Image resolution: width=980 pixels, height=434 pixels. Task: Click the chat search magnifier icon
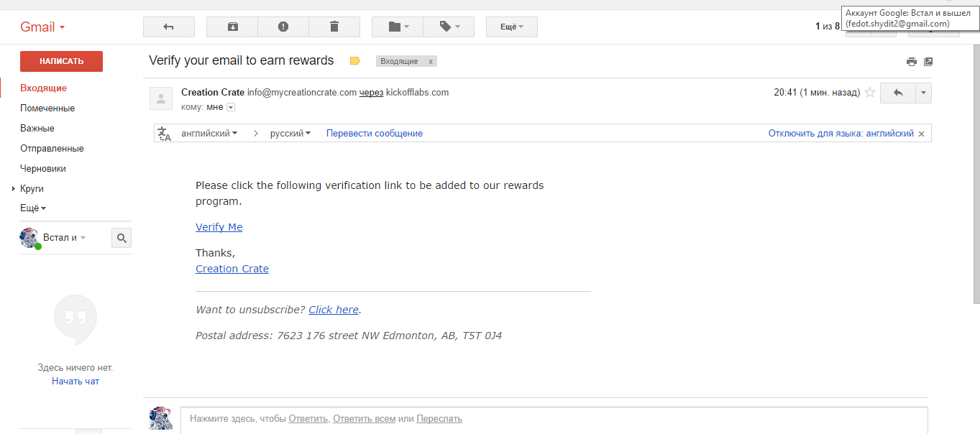(x=122, y=238)
